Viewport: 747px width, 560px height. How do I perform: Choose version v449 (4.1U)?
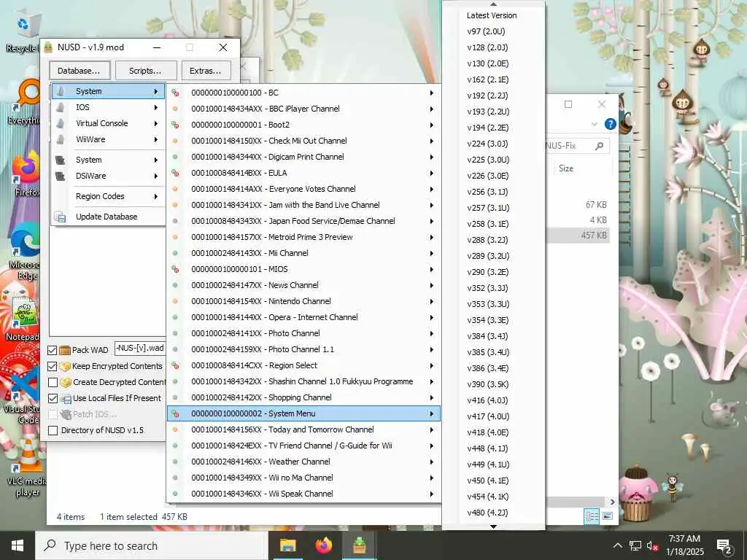(494, 464)
